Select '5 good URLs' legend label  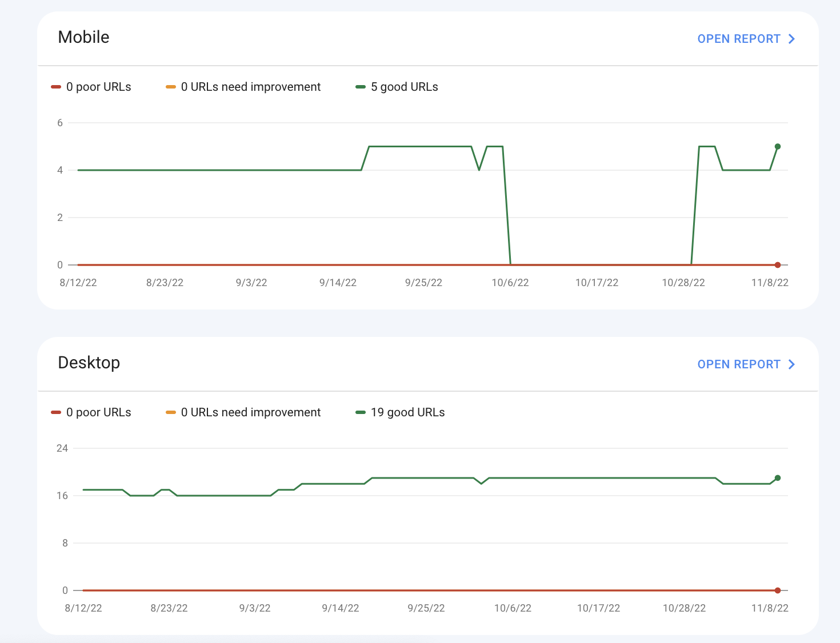404,87
